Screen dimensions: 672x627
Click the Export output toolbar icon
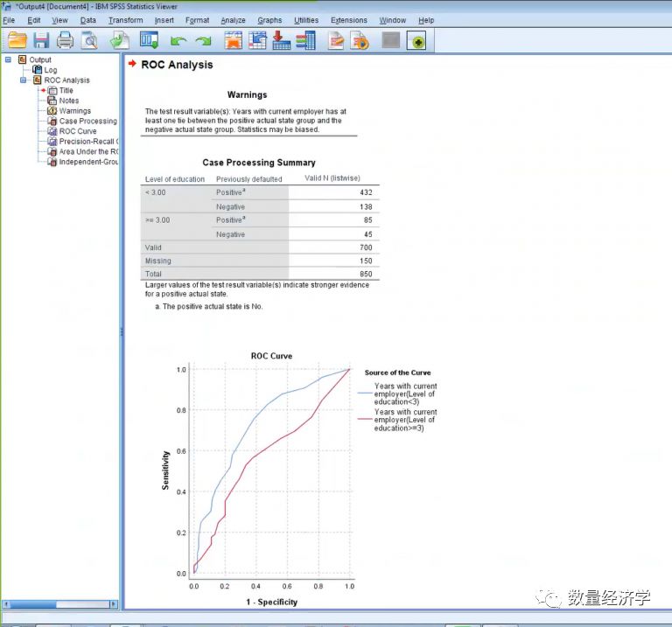click(x=120, y=40)
